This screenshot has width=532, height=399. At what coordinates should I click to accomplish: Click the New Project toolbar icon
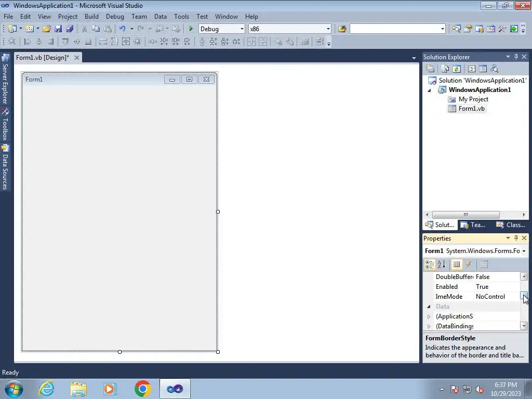(x=12, y=29)
